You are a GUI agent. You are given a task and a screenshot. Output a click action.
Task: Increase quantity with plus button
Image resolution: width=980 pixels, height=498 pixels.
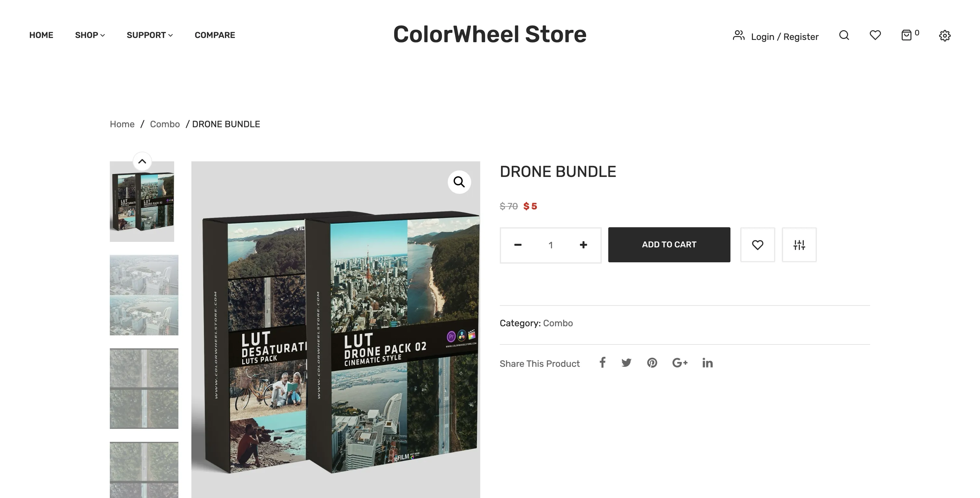(583, 245)
